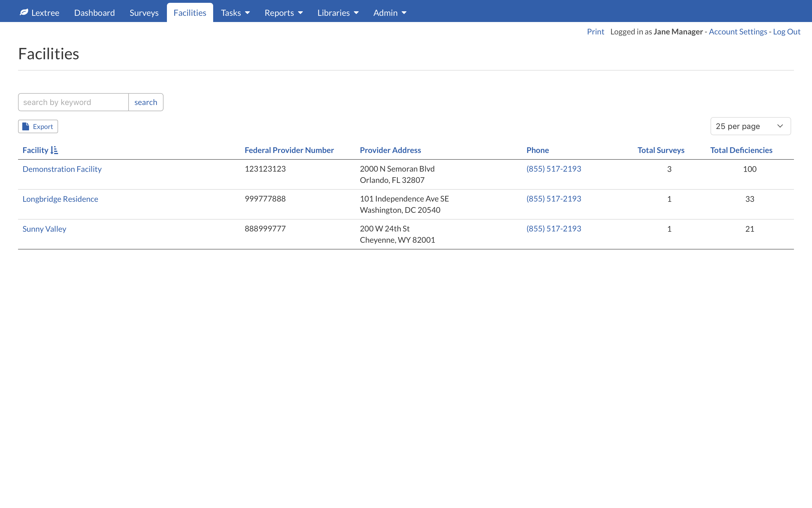Screen dimensions: 812x508
Task: Go to the Surveys tab
Action: (x=144, y=13)
